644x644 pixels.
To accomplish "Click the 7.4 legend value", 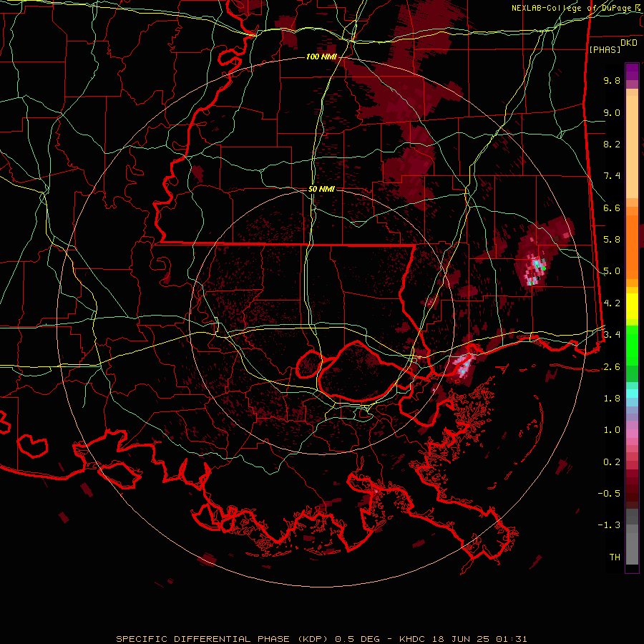I will tap(612, 176).
